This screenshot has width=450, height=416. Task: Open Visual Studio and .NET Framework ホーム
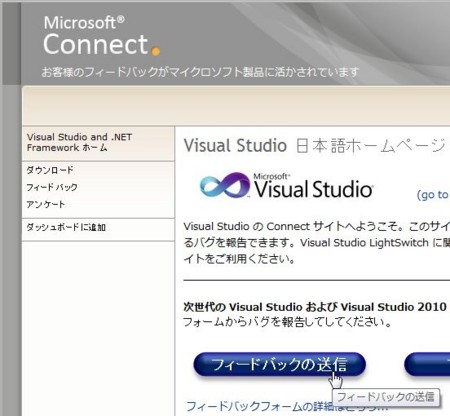(79, 142)
